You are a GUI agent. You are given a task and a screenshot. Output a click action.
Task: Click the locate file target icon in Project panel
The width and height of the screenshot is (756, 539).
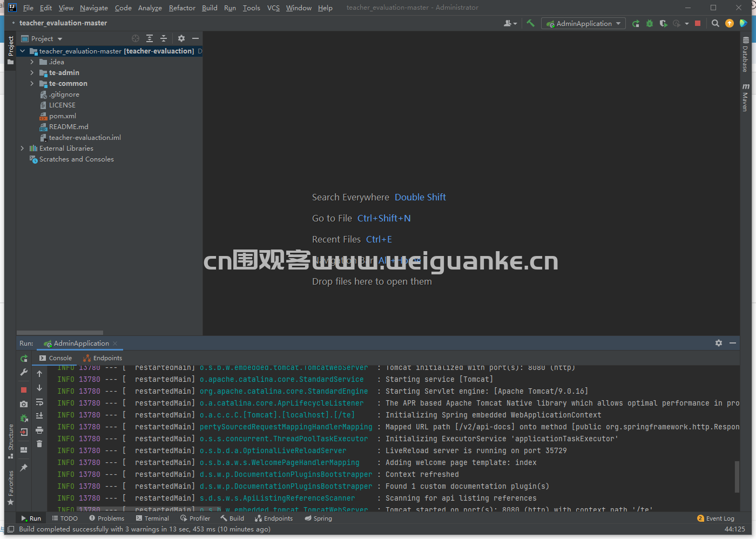click(136, 38)
